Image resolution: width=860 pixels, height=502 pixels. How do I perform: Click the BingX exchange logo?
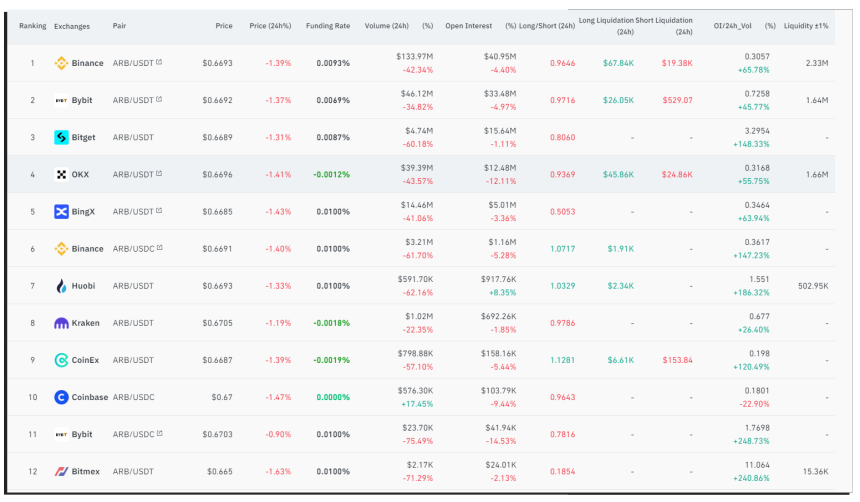(x=61, y=211)
